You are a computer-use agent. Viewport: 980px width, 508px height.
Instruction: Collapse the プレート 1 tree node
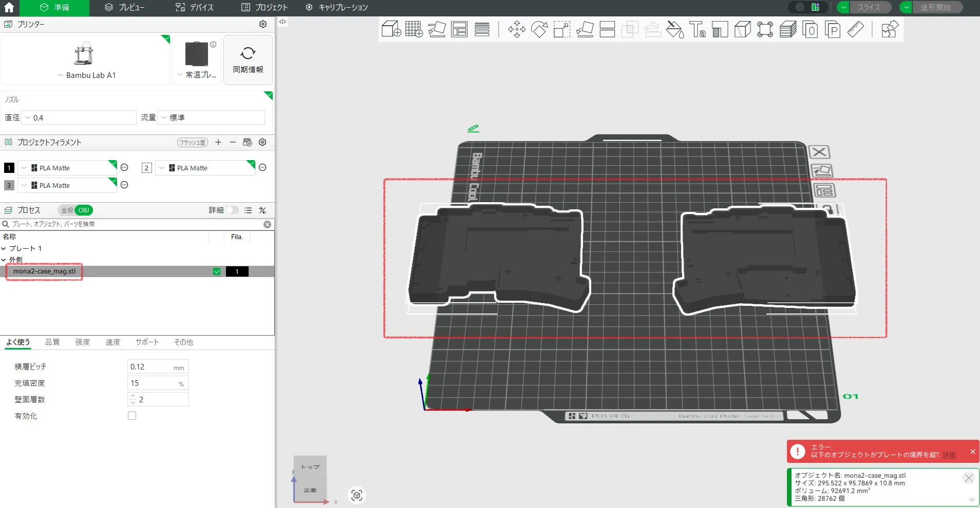(x=4, y=248)
